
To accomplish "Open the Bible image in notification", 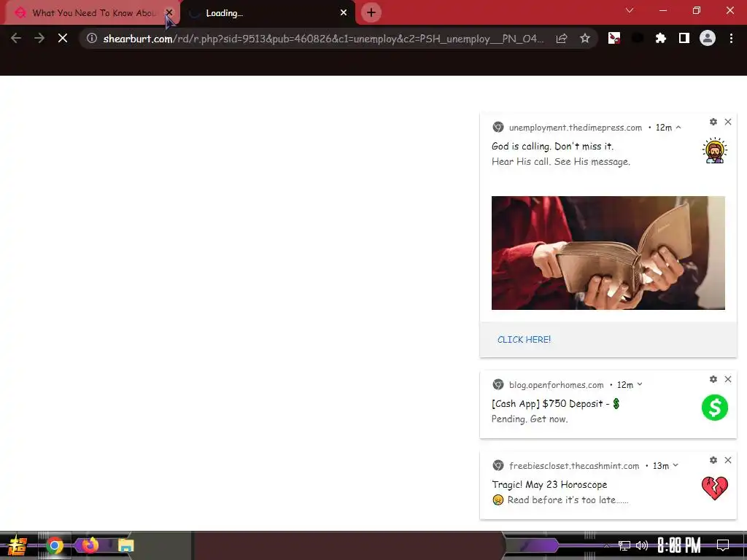I will (x=608, y=253).
